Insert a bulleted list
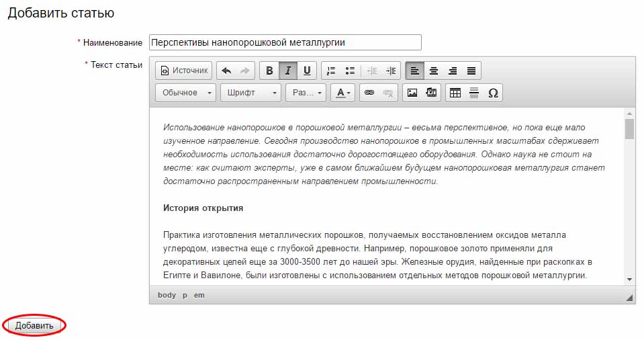The width and height of the screenshot is (644, 340). (x=350, y=71)
